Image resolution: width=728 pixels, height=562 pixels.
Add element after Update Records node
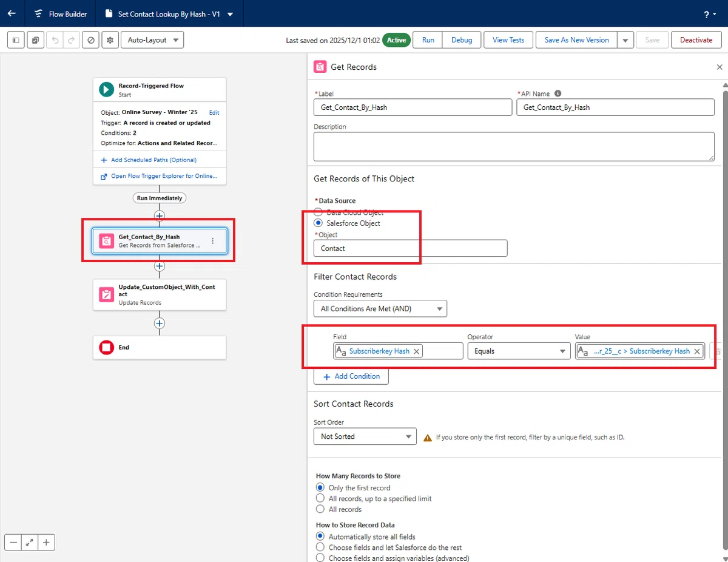[160, 323]
